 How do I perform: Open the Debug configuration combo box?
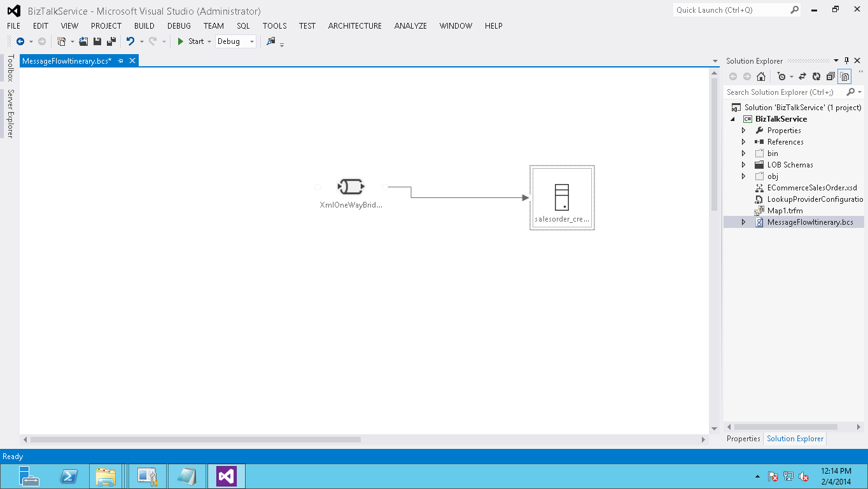click(x=235, y=41)
